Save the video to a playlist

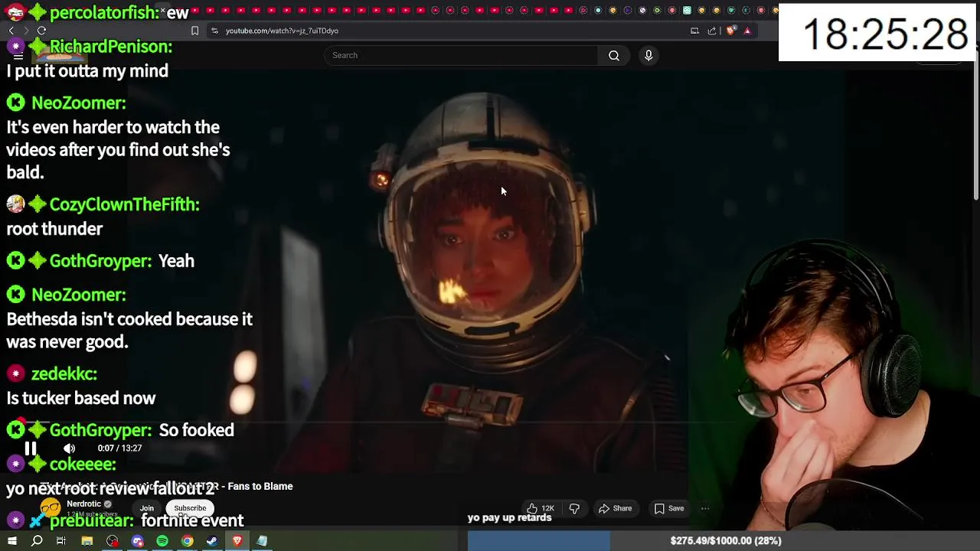coord(669,508)
